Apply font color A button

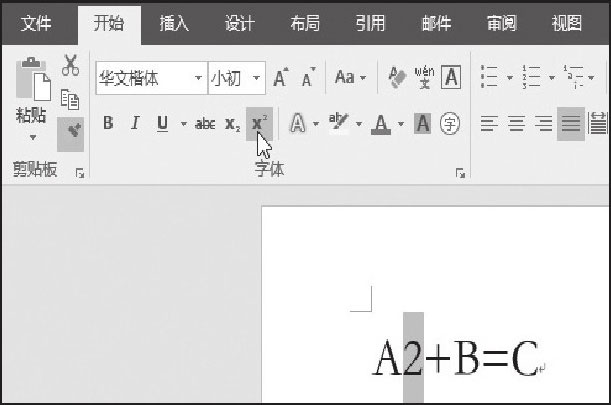[x=381, y=124]
